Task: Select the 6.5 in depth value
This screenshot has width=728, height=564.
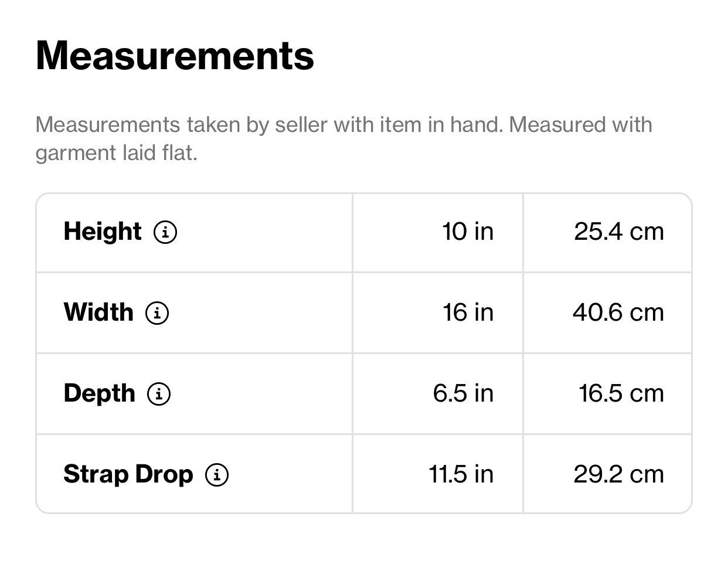Action: [463, 393]
